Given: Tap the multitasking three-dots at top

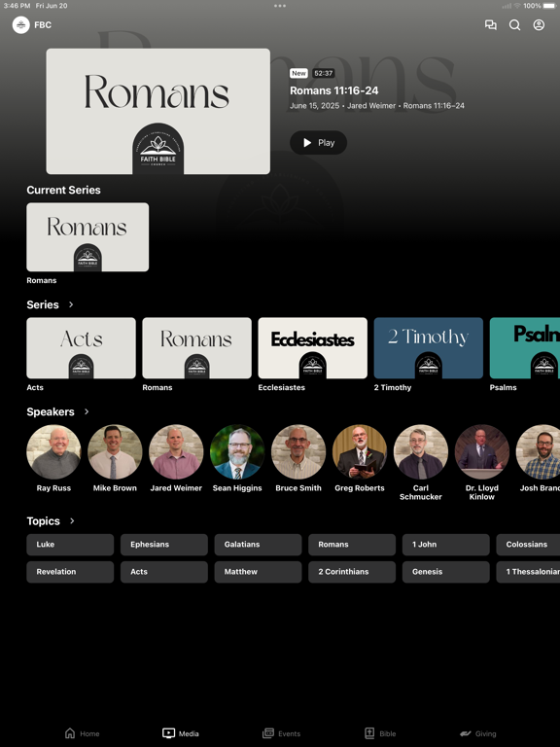Looking at the screenshot, I should 280,6.
